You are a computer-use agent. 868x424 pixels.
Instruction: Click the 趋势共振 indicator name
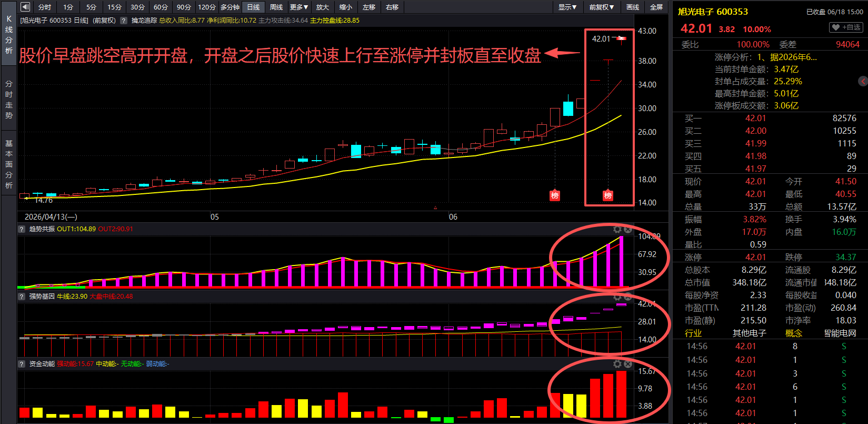click(42, 229)
